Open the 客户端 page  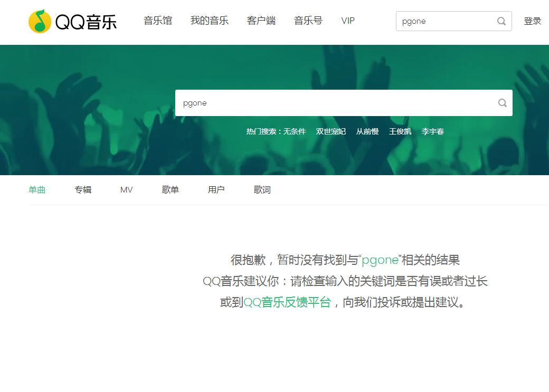point(261,21)
